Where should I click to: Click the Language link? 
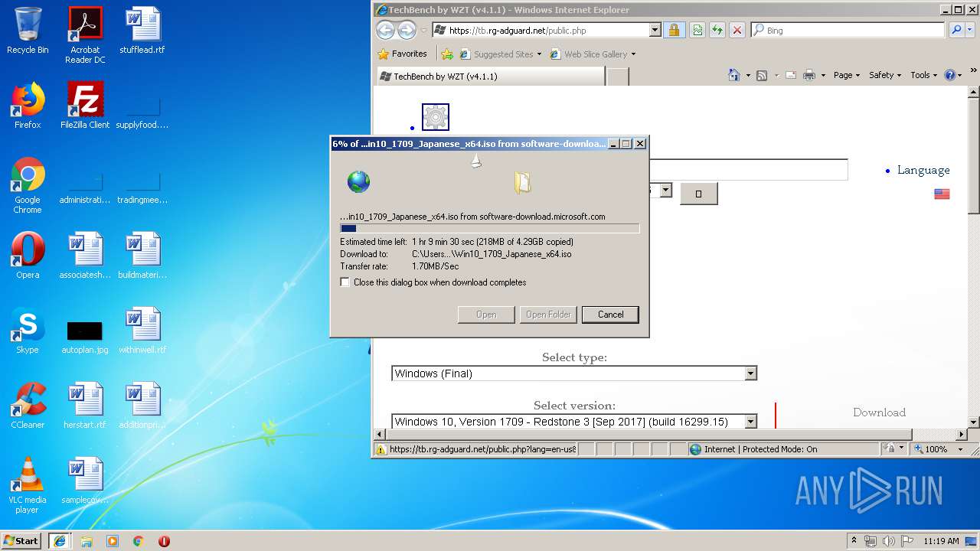point(923,170)
